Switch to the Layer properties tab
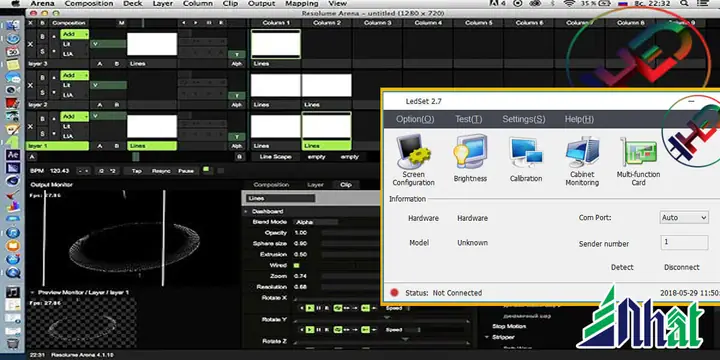Viewport: 720px width, 360px height. [x=315, y=185]
